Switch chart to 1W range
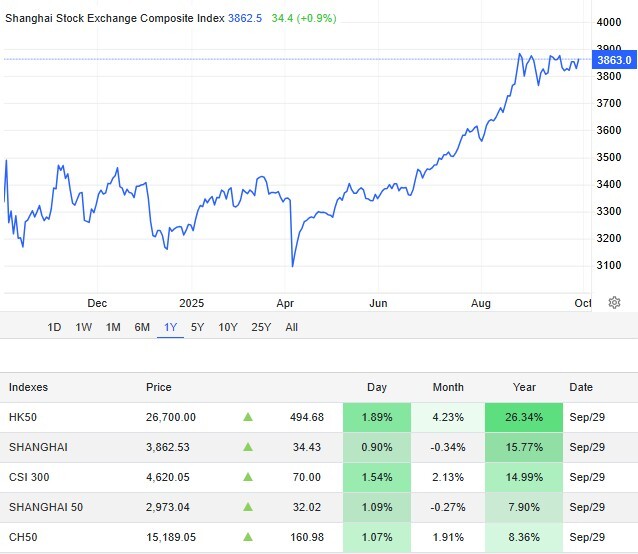The width and height of the screenshot is (638, 554). pyautogui.click(x=84, y=327)
